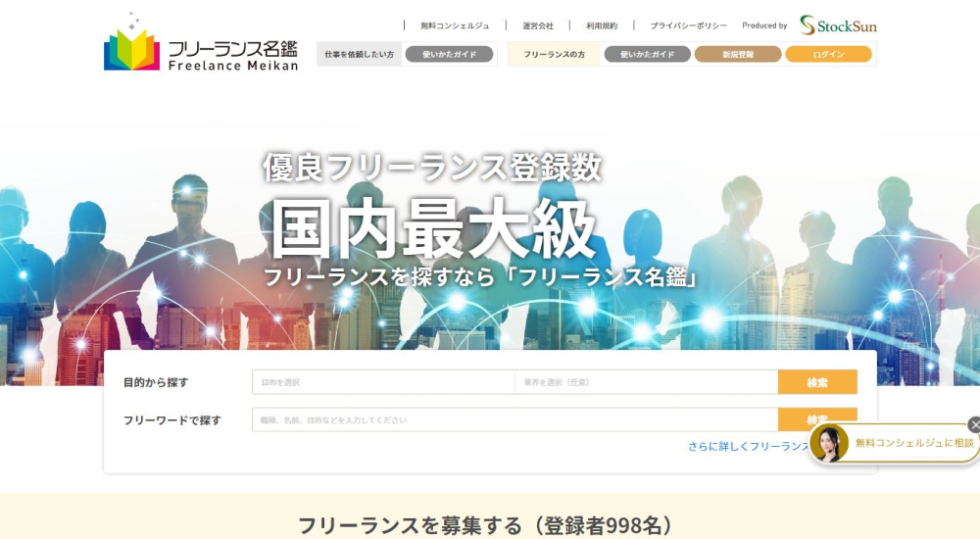The image size is (980, 539).
Task: Click the Produced by text
Action: 764,25
